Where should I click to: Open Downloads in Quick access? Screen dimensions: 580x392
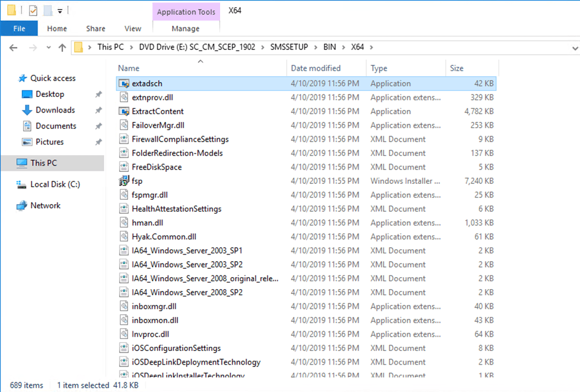click(x=55, y=110)
